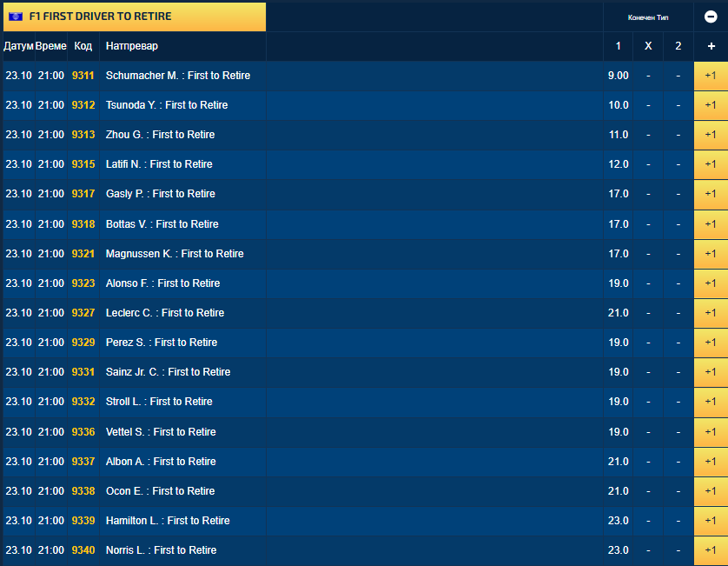This screenshot has width=728, height=566.
Task: Select odds 19.0 for Stroll L.
Action: click(618, 402)
